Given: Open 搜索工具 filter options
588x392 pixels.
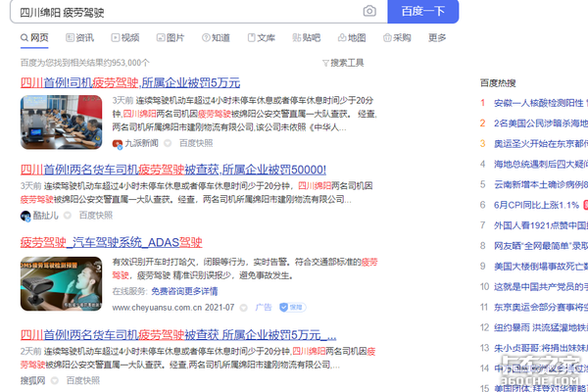Looking at the screenshot, I should 343,63.
